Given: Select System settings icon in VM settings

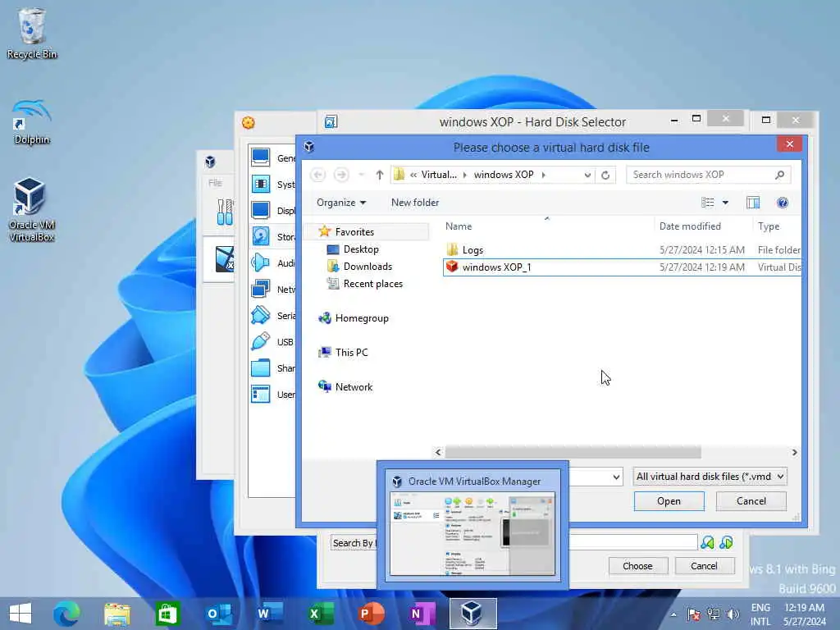Looking at the screenshot, I should (261, 184).
